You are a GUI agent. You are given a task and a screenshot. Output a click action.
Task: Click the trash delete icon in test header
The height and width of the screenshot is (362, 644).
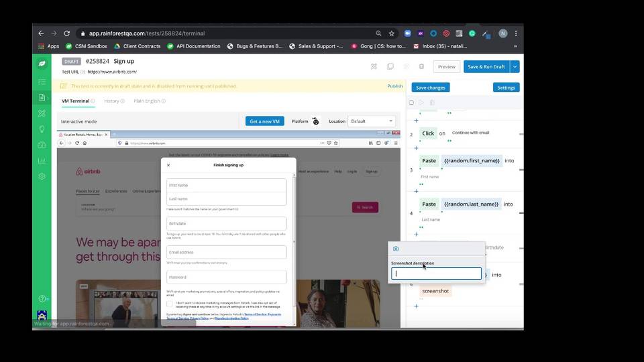click(421, 66)
